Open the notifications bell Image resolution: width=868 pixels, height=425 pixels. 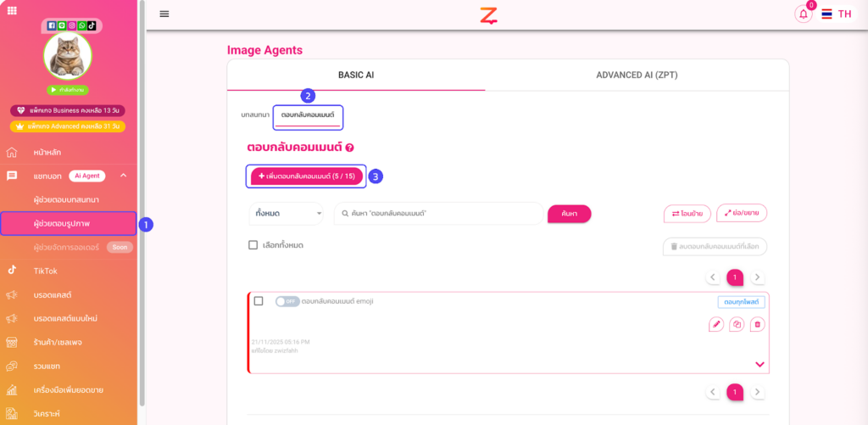[x=803, y=14]
